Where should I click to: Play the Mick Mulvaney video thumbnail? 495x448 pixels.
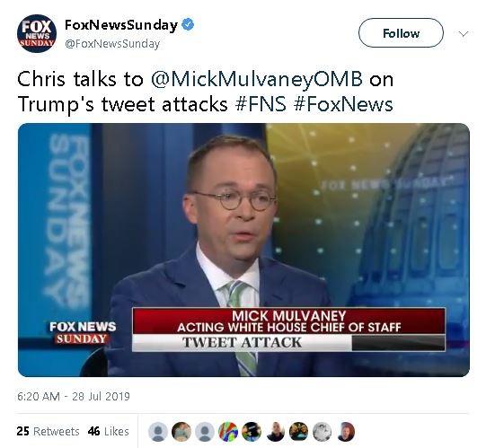243,250
